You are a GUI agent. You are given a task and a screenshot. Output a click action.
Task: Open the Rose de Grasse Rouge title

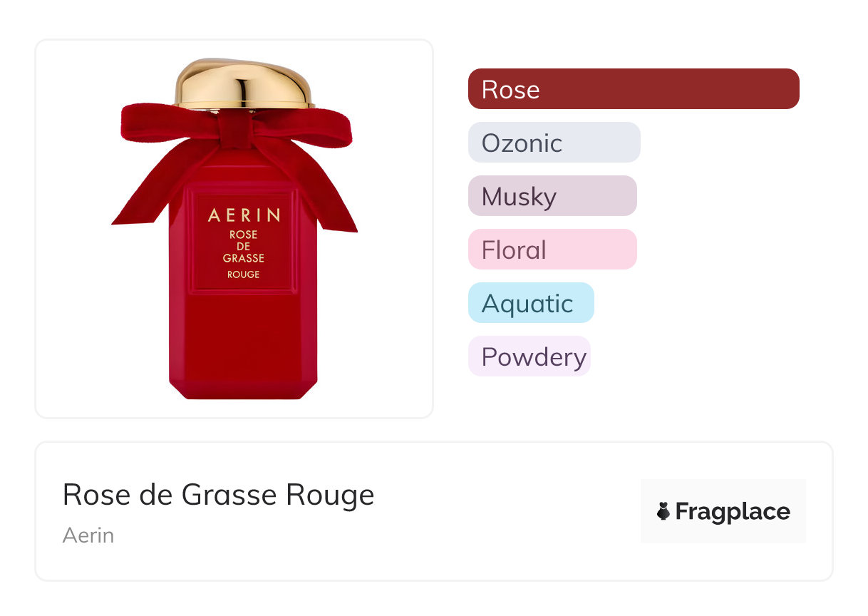pyautogui.click(x=218, y=494)
